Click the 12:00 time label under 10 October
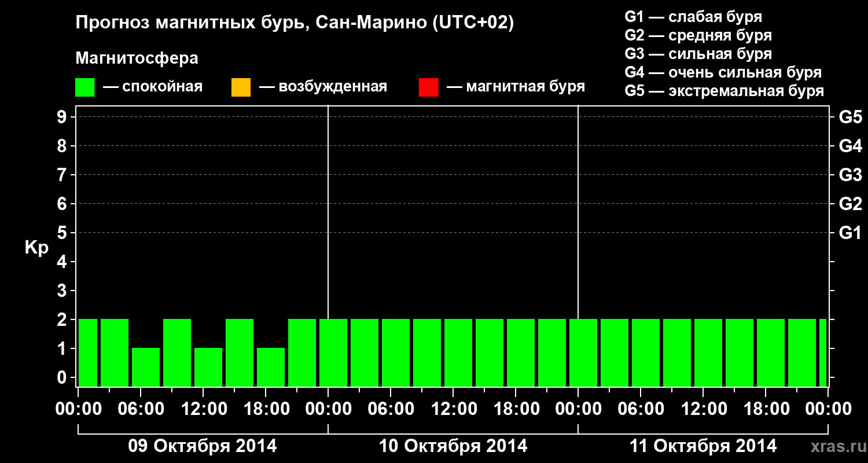The image size is (868, 463). 453,409
